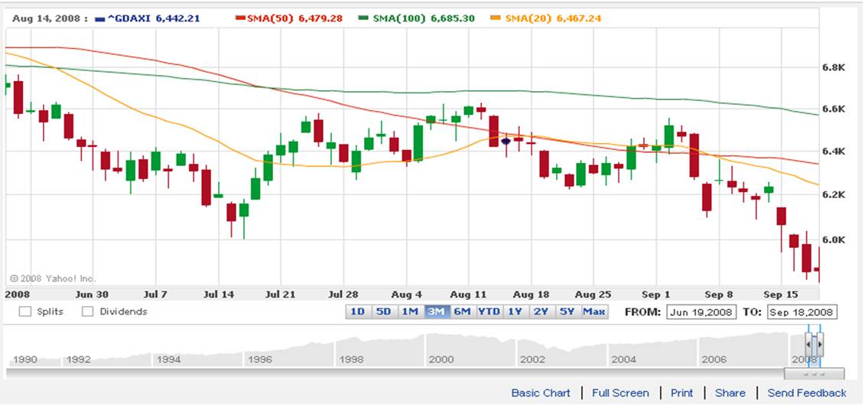The width and height of the screenshot is (868, 407).
Task: Select the 6M range button
Action: 462,311
